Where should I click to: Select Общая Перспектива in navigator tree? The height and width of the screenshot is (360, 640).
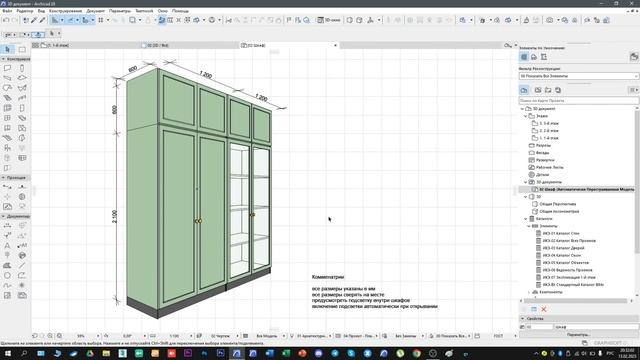(x=558, y=204)
